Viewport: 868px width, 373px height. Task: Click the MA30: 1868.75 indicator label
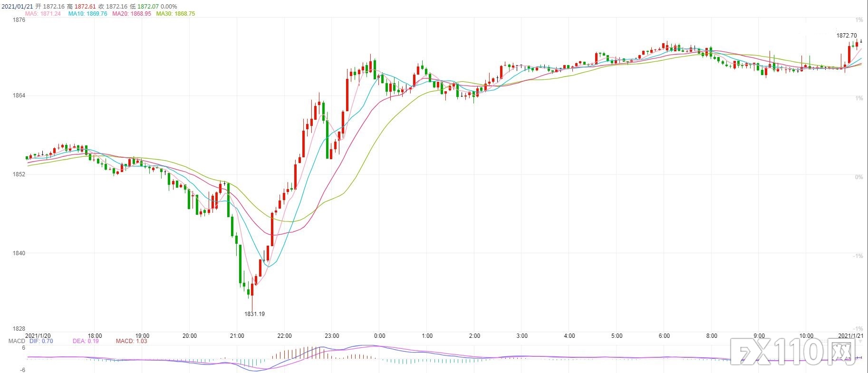(175, 14)
